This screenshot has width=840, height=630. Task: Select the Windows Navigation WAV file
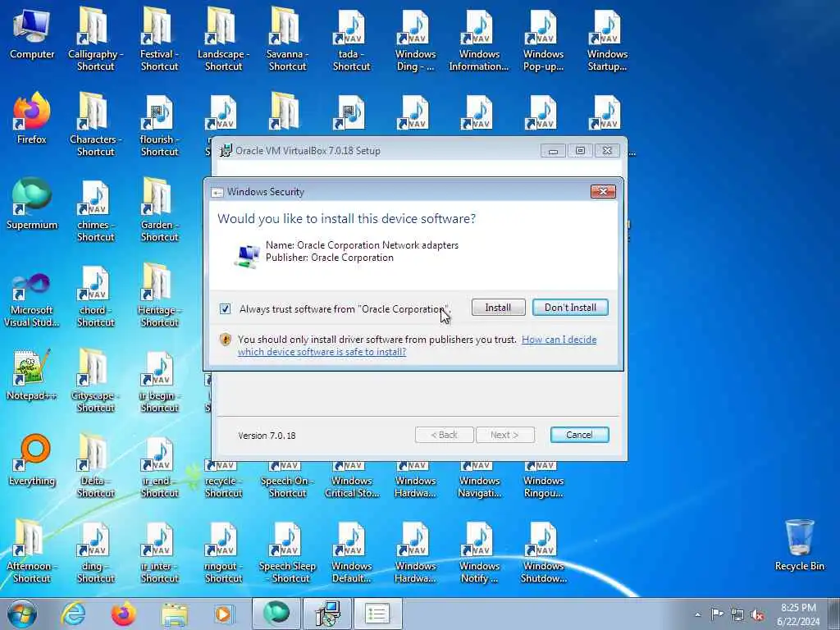(479, 480)
